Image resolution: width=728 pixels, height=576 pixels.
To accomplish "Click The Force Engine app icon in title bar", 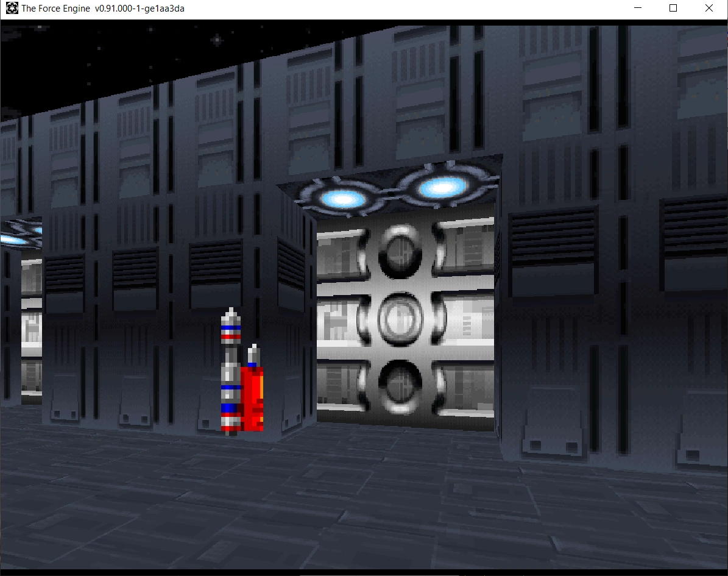I will point(12,8).
